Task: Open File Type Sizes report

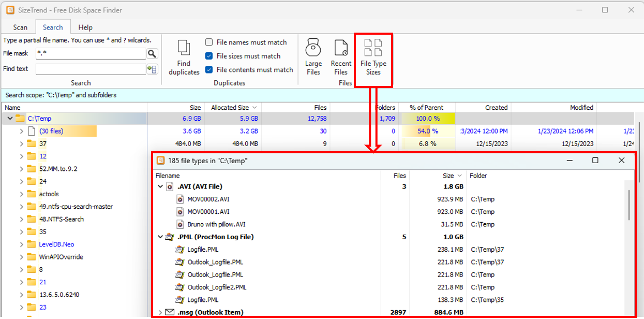Action: click(x=373, y=57)
